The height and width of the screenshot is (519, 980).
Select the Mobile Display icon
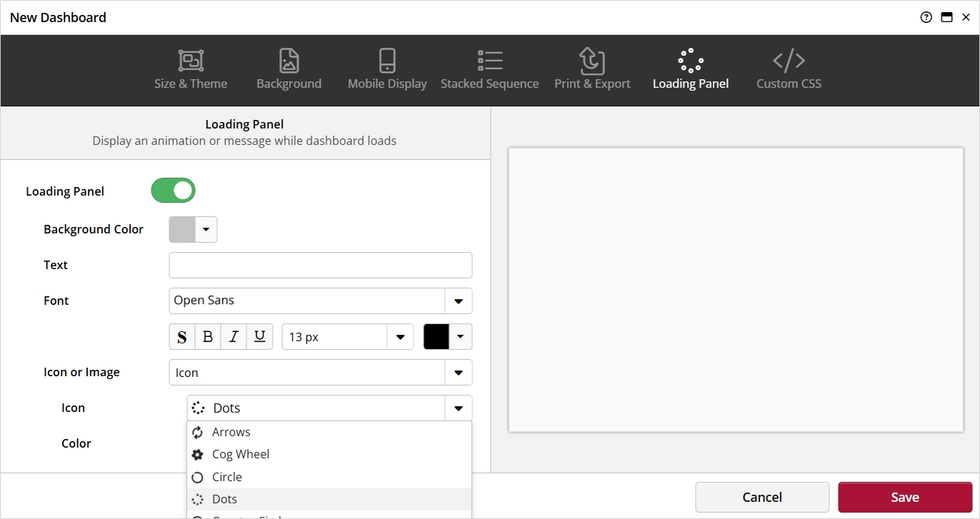387,61
